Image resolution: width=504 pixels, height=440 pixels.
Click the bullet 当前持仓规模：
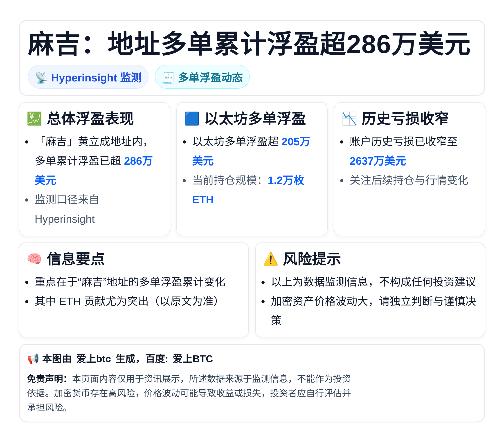[x=227, y=180]
